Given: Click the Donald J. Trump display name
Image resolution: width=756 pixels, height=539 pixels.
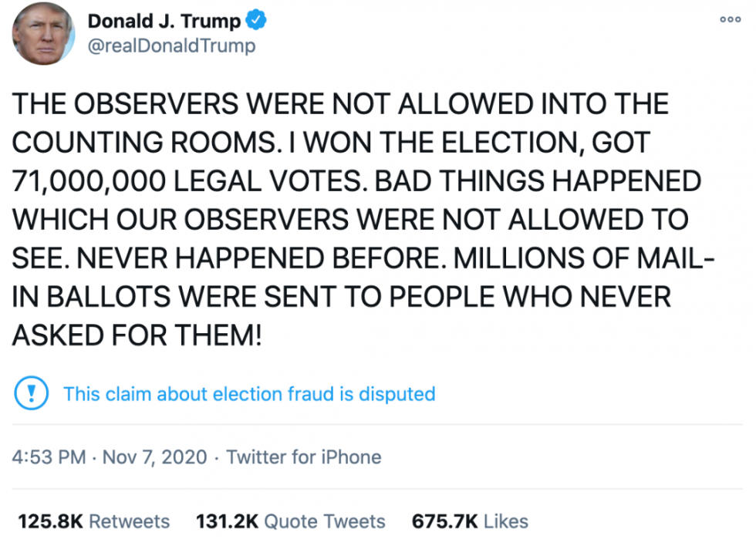Looking at the screenshot, I should coord(164,22).
